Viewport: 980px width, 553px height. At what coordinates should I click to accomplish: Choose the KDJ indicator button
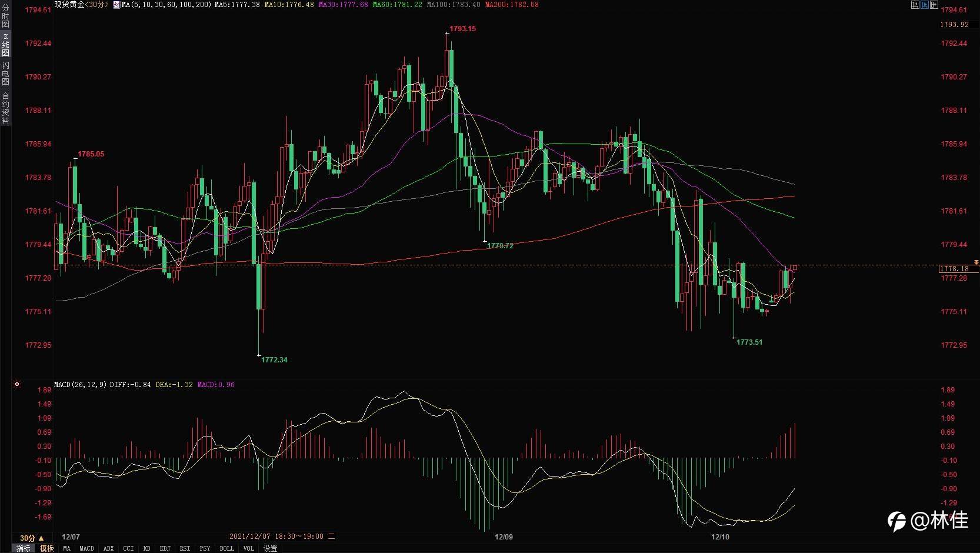[165, 548]
